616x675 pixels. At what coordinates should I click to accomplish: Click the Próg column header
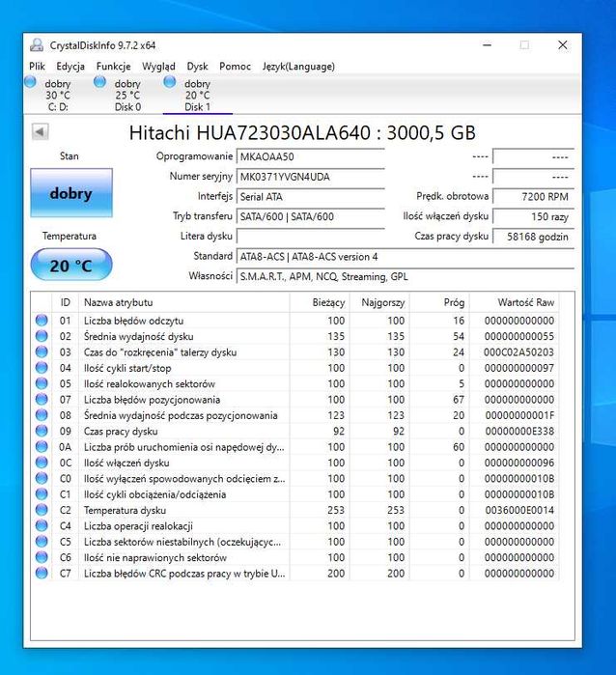(x=439, y=302)
